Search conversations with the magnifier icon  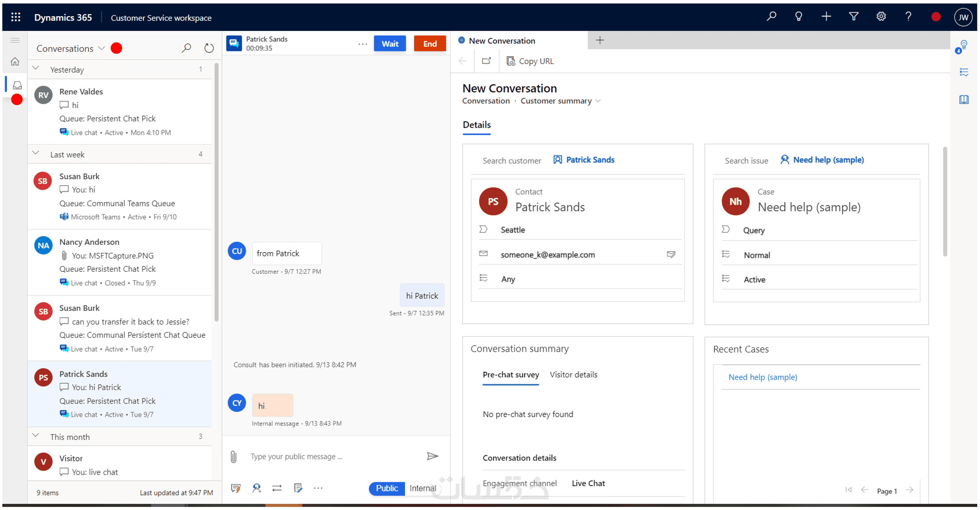click(186, 48)
